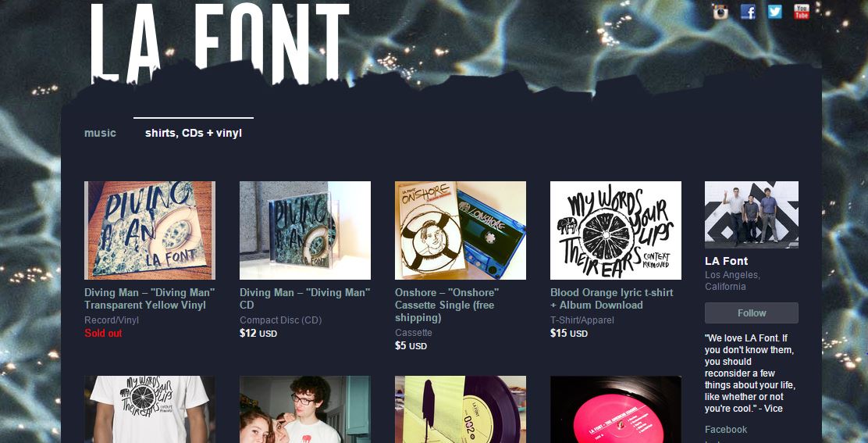Image resolution: width=868 pixels, height=443 pixels.
Task: Switch to the music tab
Action: coord(100,133)
